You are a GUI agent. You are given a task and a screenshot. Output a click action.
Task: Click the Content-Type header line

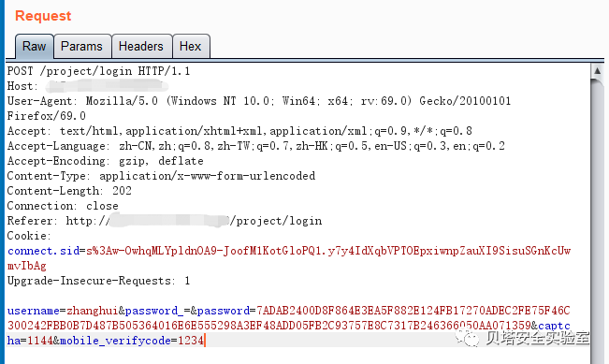[x=161, y=176]
